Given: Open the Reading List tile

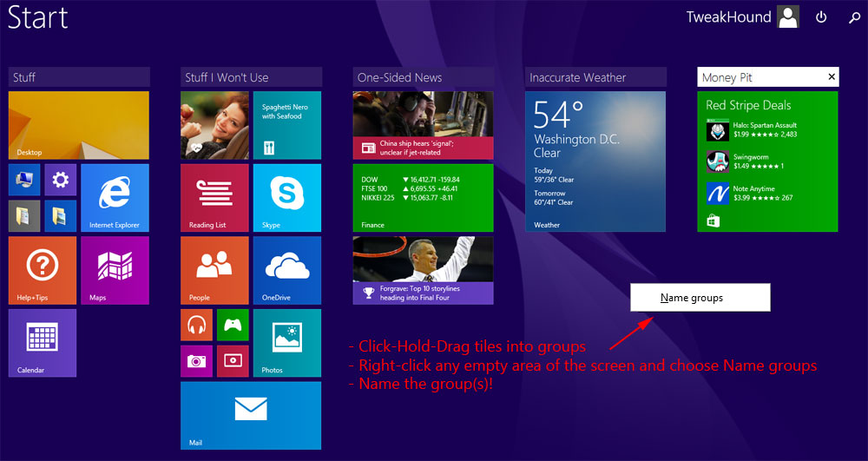Looking at the screenshot, I should tap(214, 198).
